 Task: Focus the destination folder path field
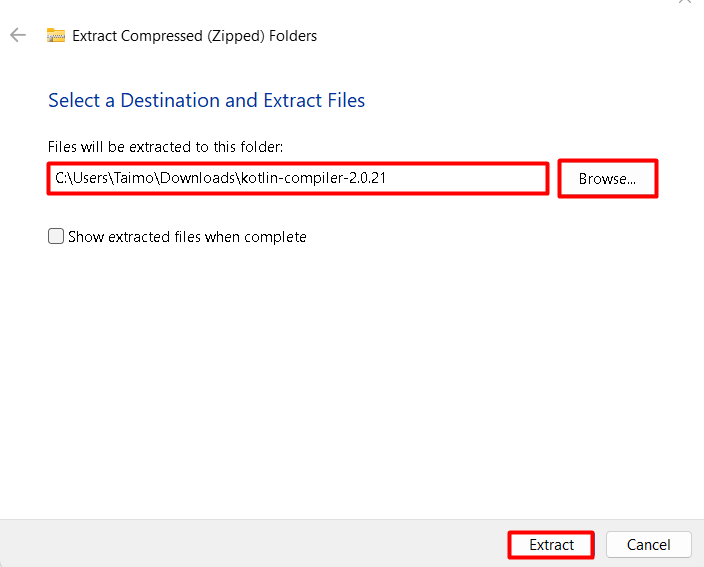[298, 179]
